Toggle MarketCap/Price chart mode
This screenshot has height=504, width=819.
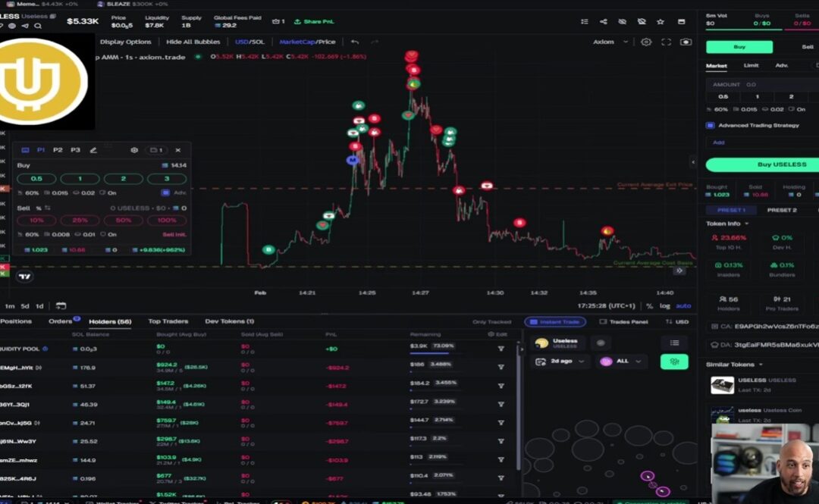tap(307, 42)
